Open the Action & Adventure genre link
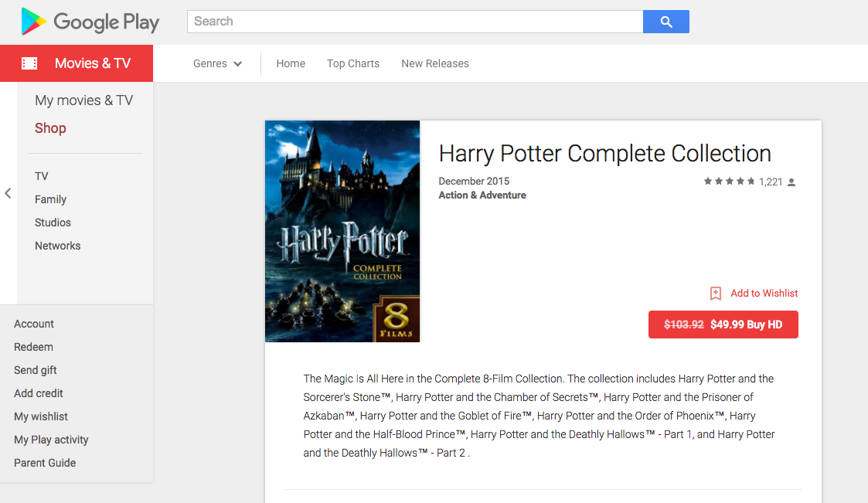 (x=482, y=195)
